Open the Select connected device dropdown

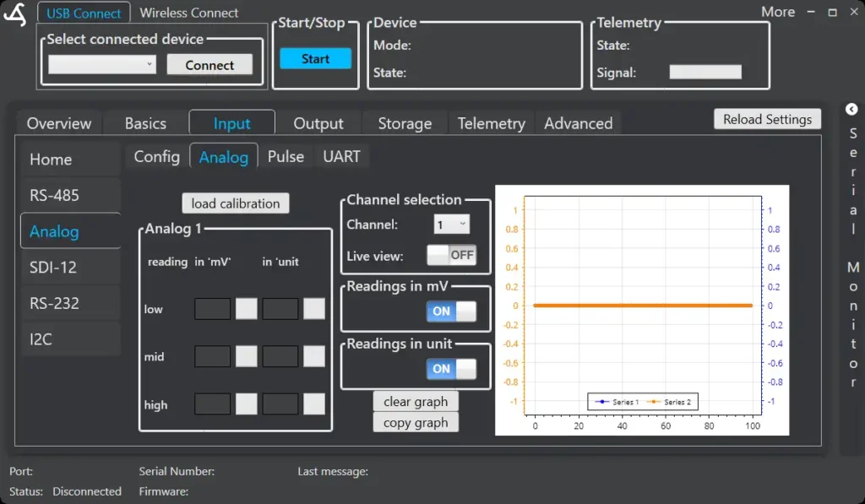(x=102, y=64)
